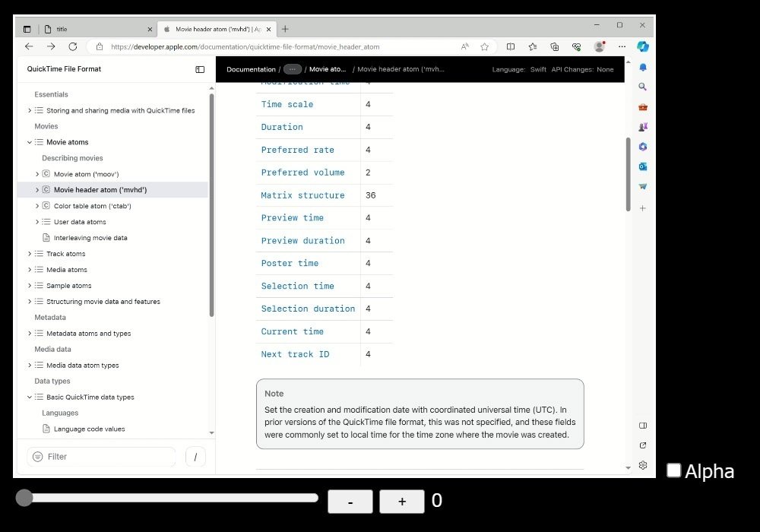Viewport: 760px width, 532px height.
Task: Open link in new window sidebar icon
Action: coord(643,445)
